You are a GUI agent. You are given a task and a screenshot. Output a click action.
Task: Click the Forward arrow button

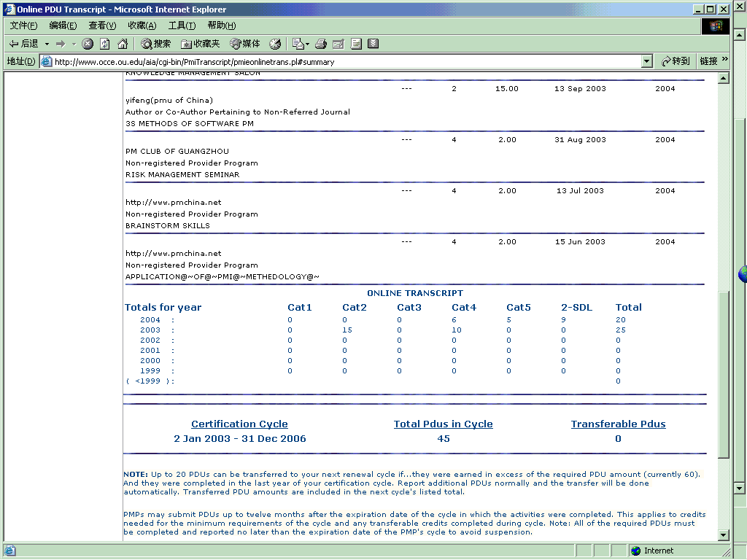(x=61, y=44)
